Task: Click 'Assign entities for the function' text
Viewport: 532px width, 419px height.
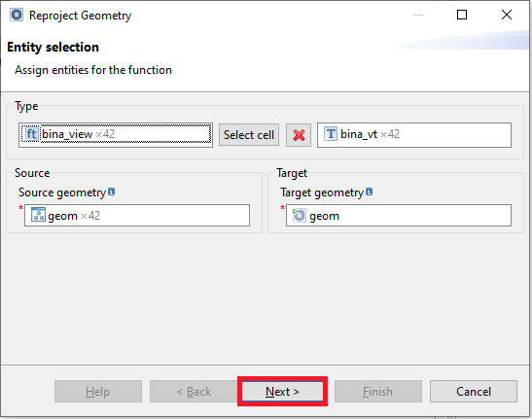Action: [93, 70]
